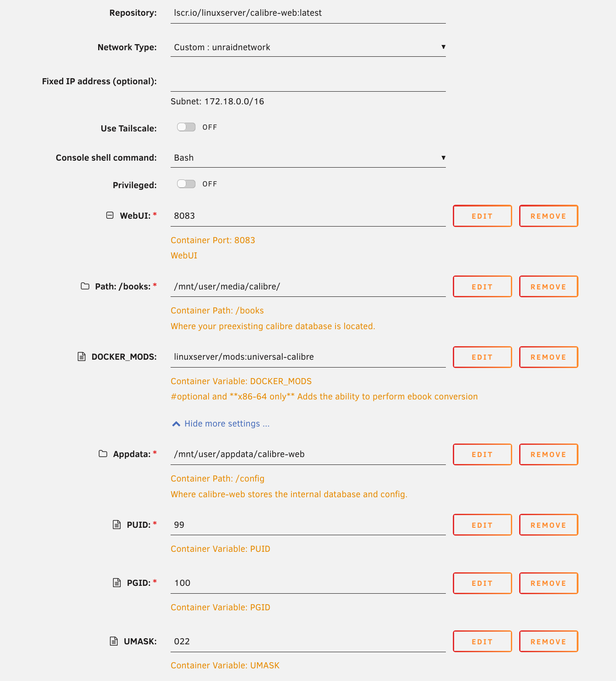The height and width of the screenshot is (681, 616).
Task: Click the variable icon next to UMASK
Action: (115, 640)
